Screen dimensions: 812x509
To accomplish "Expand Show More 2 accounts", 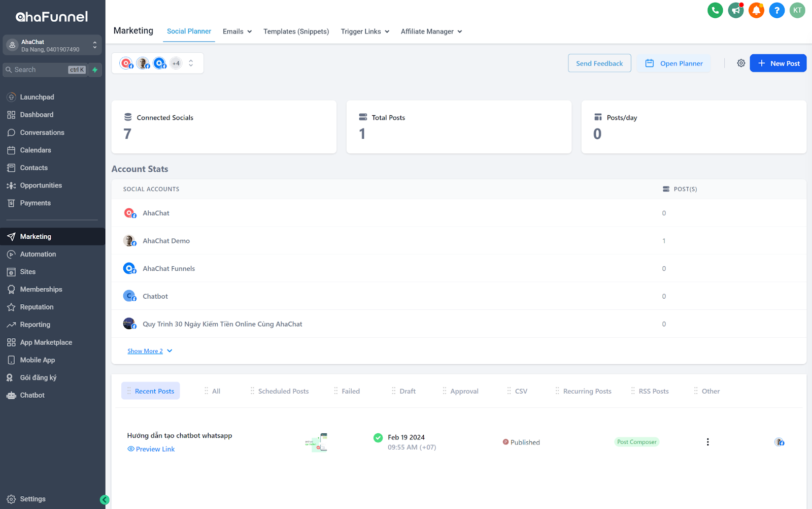I will tap(150, 351).
